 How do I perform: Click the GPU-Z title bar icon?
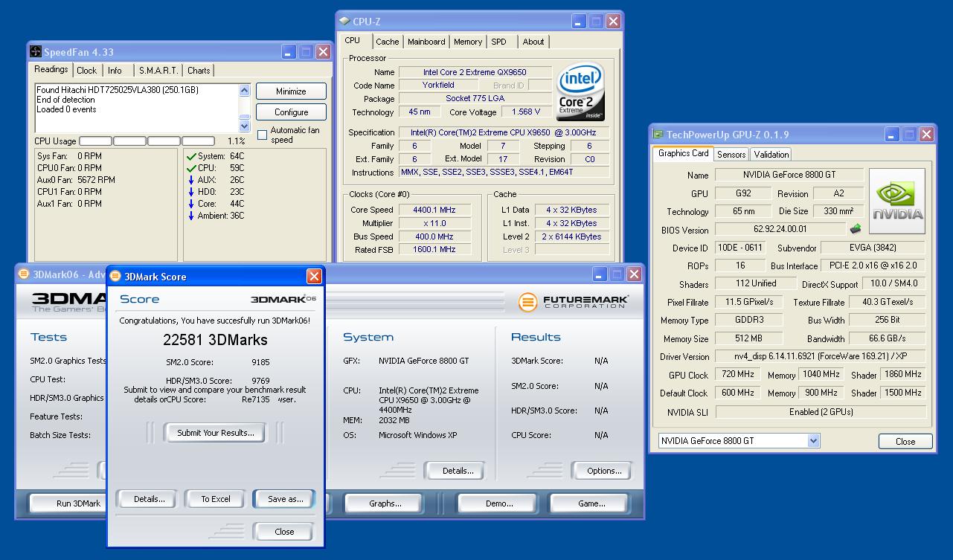(x=658, y=134)
